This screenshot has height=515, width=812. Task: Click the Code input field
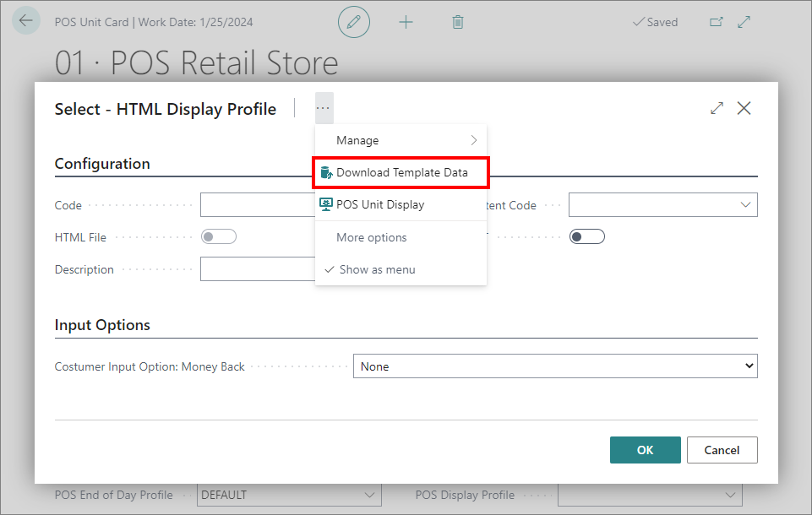coord(258,205)
